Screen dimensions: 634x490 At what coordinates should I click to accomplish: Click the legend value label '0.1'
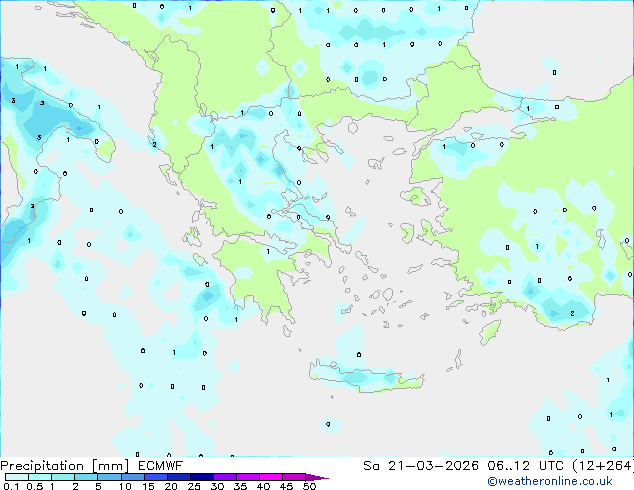11,486
